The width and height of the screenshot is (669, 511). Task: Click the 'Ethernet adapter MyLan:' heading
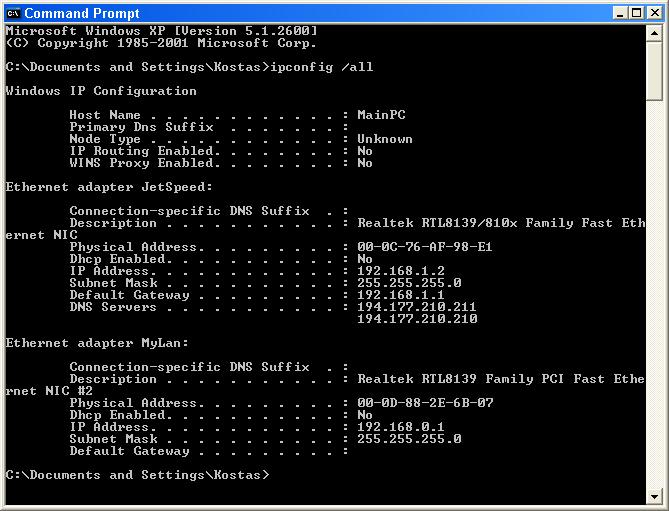tap(97, 343)
